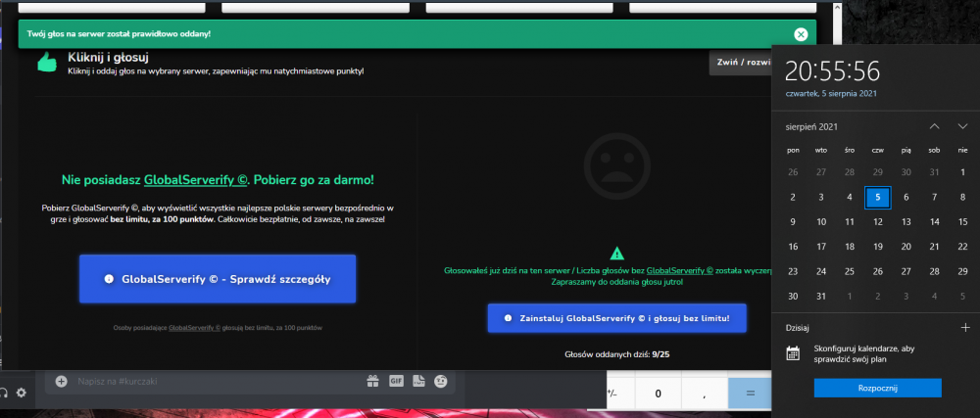Open GlobalServerify link in the footer note

194,327
